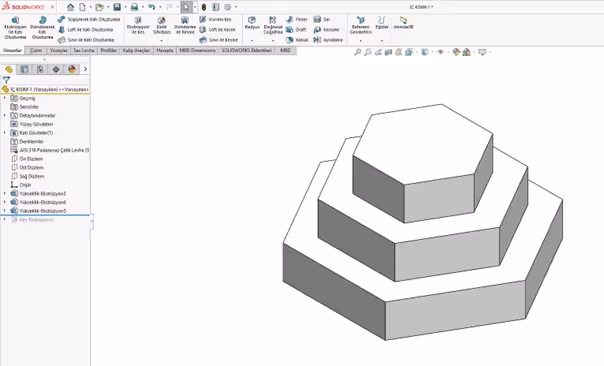Start Döndürerek Katı Oluşturma revolve boss
The height and width of the screenshot is (366, 604).
(x=42, y=28)
